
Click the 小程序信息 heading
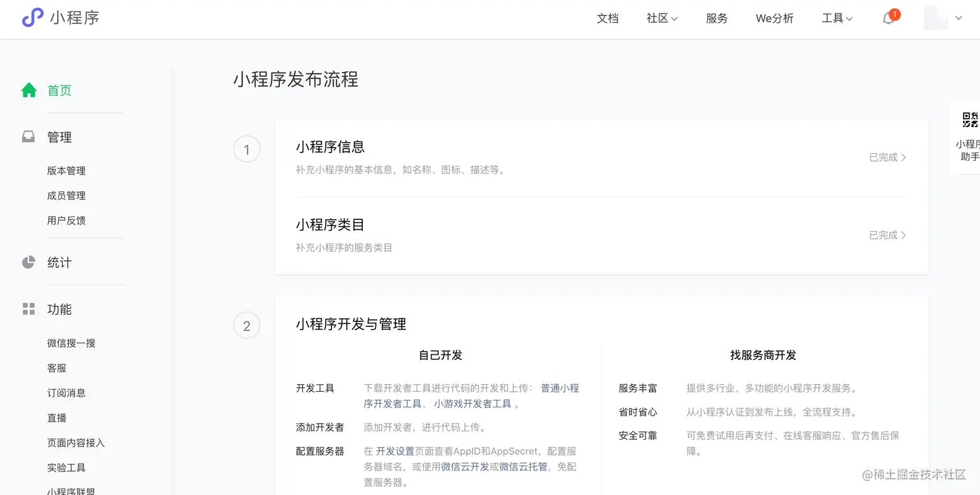pyautogui.click(x=330, y=147)
